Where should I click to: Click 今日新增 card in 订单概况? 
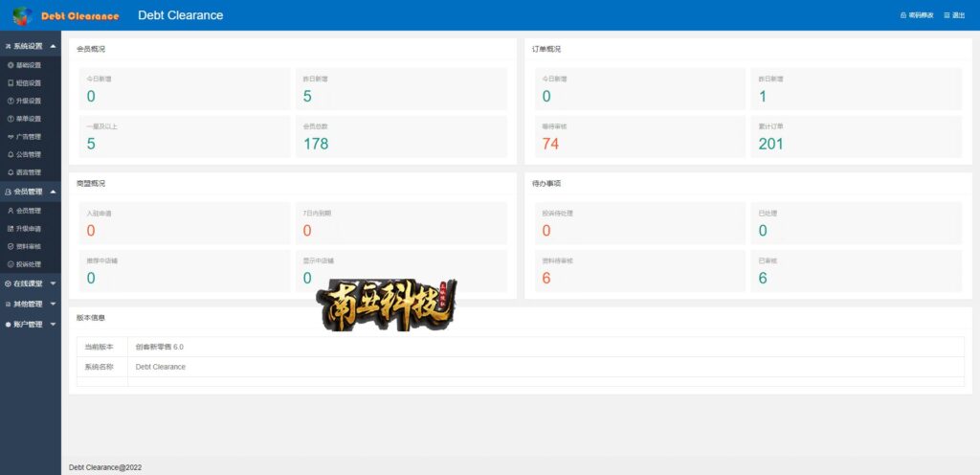(x=640, y=89)
